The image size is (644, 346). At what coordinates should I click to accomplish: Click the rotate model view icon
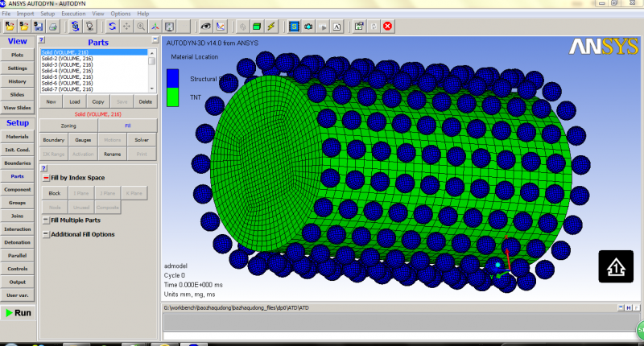pos(112,27)
